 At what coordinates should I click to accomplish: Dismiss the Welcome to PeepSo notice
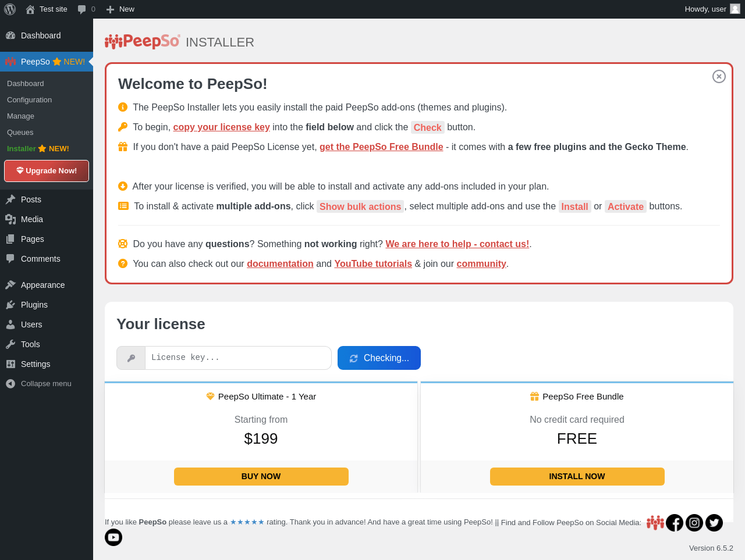(719, 76)
